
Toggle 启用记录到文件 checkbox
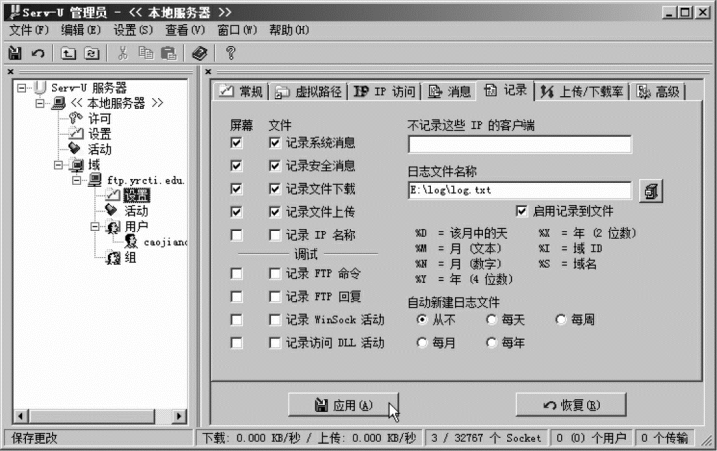pyautogui.click(x=521, y=211)
